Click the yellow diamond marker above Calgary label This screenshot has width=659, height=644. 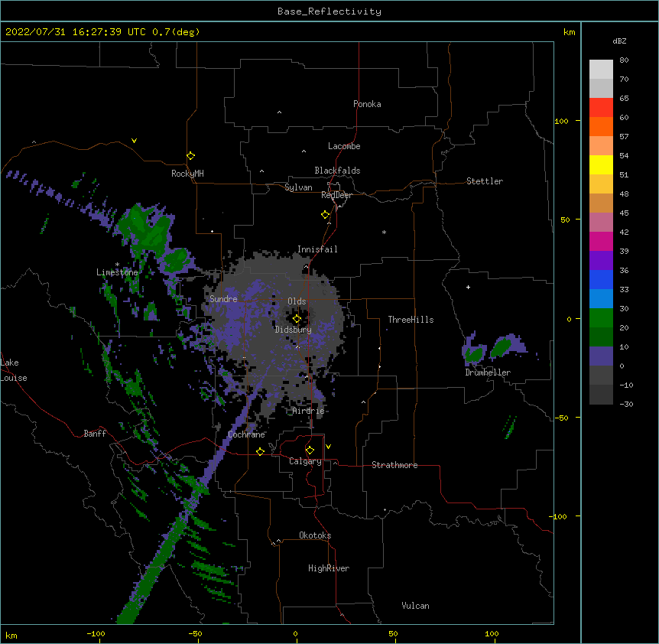coord(310,450)
